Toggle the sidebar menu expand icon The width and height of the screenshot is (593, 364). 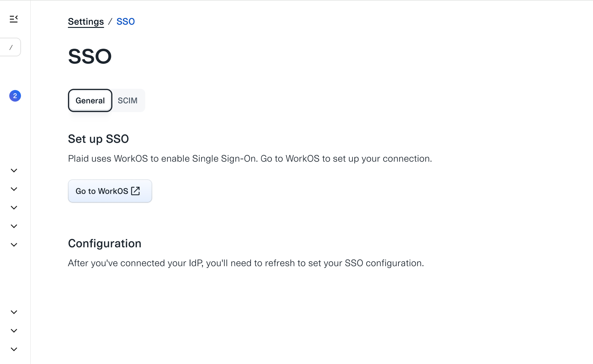[14, 19]
